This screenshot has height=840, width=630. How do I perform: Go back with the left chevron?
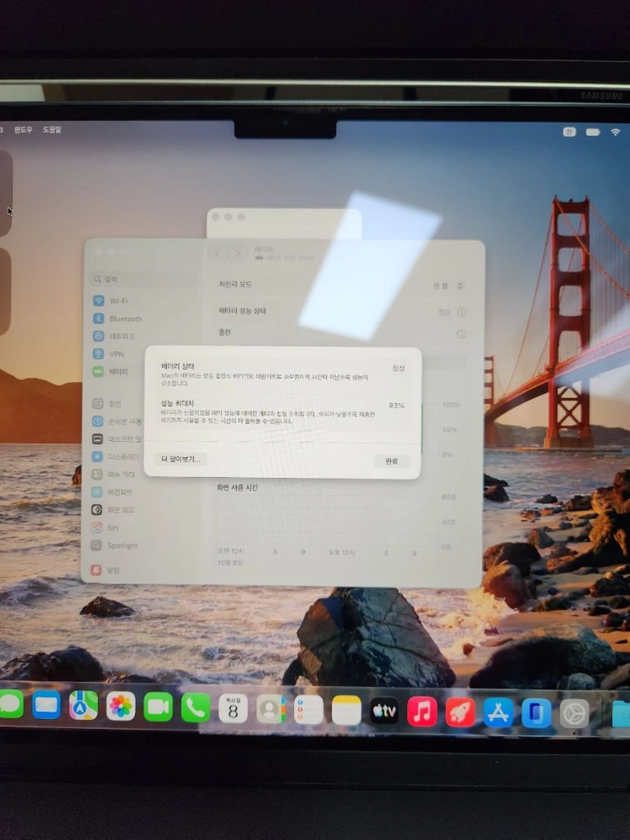pyautogui.click(x=218, y=254)
